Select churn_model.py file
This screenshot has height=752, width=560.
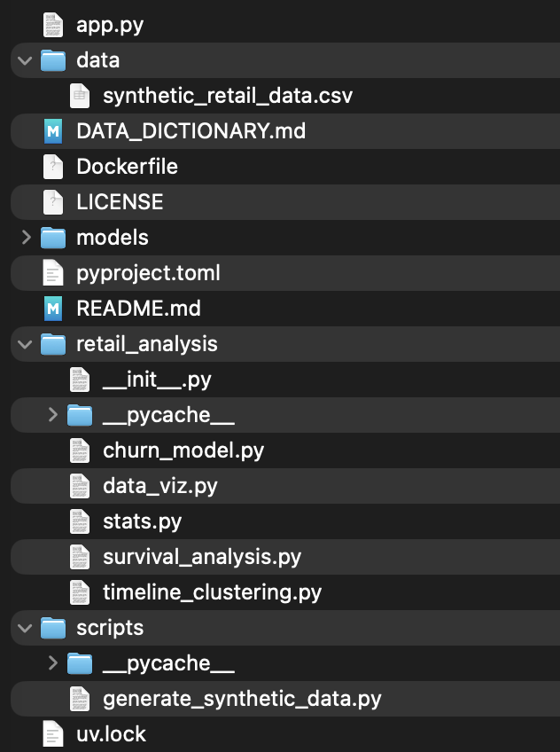click(x=183, y=450)
